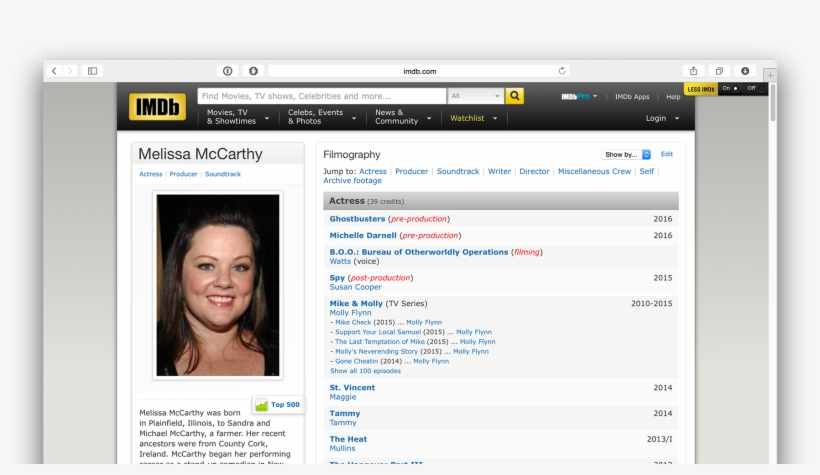
Task: Select the Less IMDb On radio button
Action: point(735,88)
